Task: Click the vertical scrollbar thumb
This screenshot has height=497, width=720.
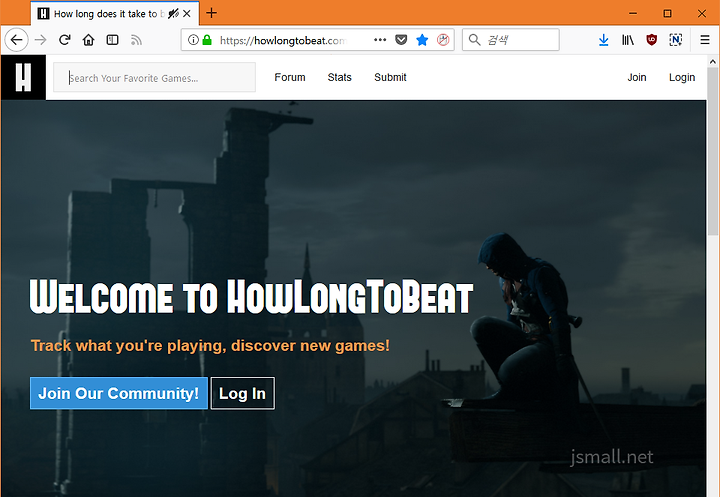Action: click(x=713, y=152)
